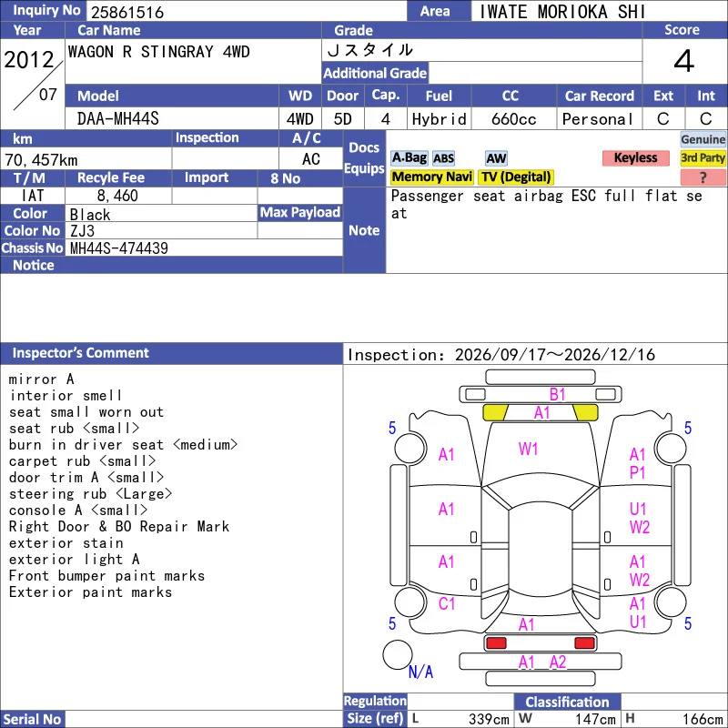Viewport: 728px width, 728px height.
Task: Click the A.Bag equipment badge
Action: click(409, 158)
